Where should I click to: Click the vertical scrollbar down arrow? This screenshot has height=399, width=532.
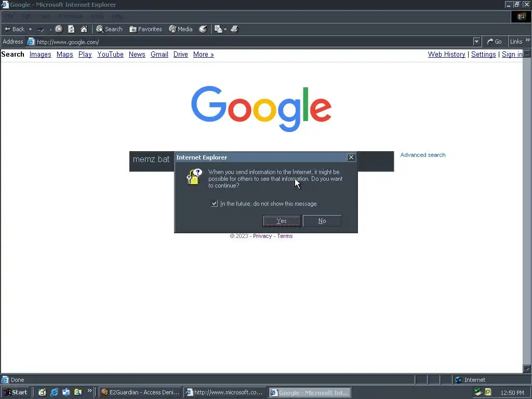pos(527,369)
